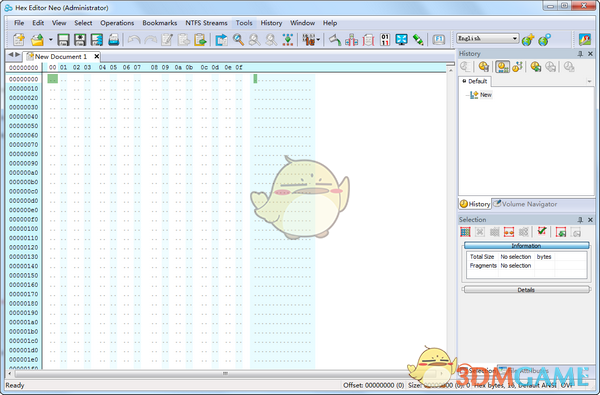Select the Default history tab

(x=475, y=81)
